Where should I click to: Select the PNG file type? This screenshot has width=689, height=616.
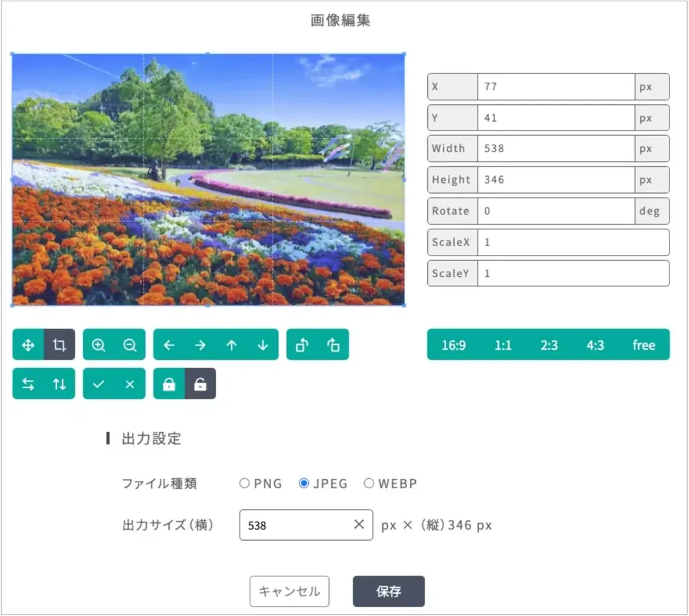pos(245,483)
